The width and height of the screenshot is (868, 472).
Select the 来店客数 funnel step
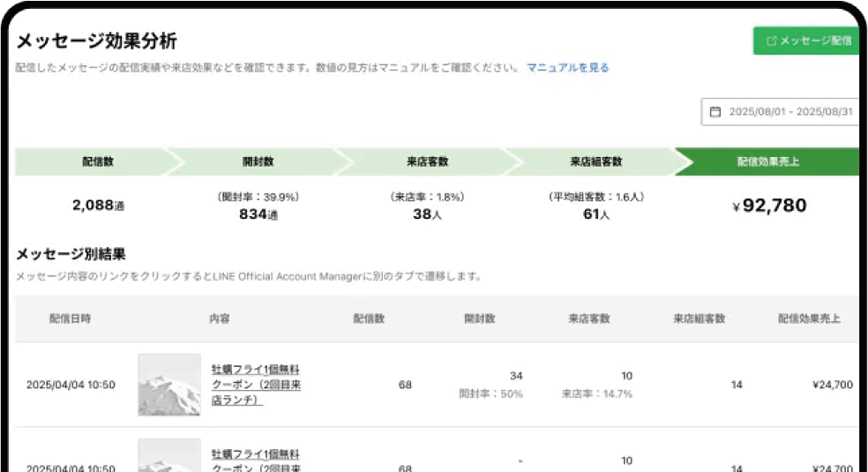pos(427,162)
